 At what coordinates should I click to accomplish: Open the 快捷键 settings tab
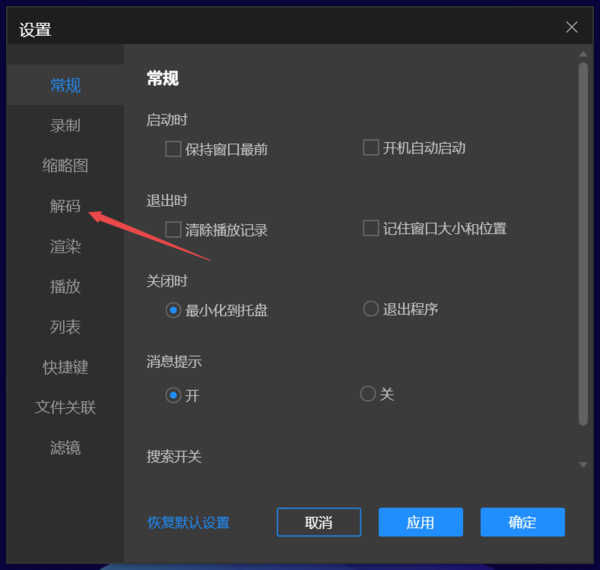(x=65, y=367)
